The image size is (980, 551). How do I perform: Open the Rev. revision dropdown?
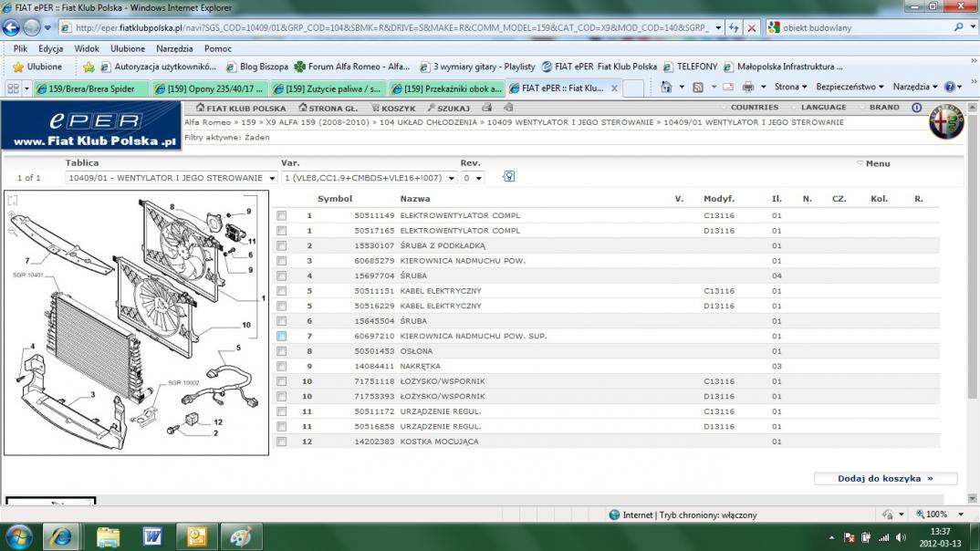click(479, 178)
